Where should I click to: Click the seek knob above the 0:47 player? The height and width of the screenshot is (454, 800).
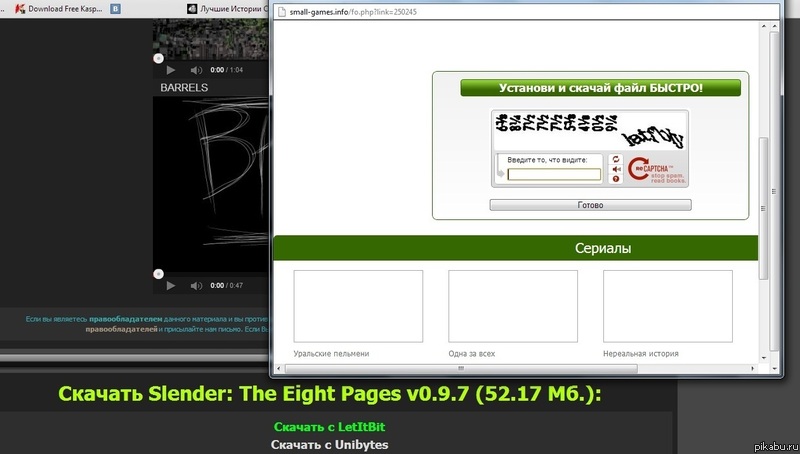159,274
